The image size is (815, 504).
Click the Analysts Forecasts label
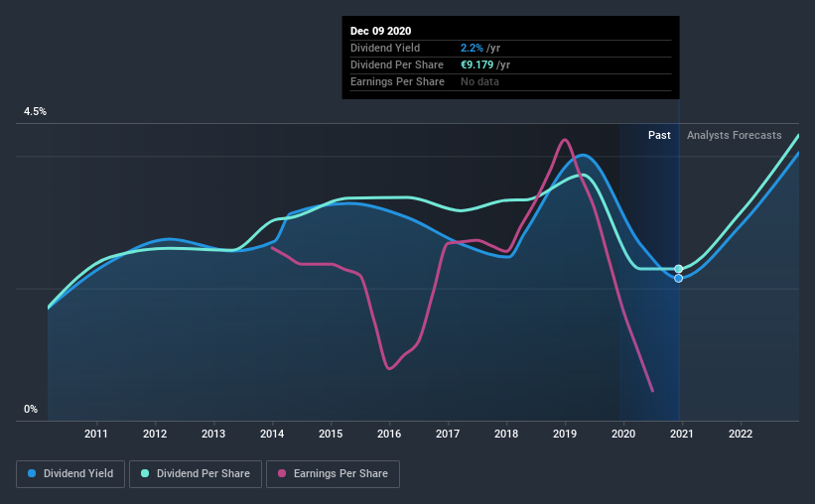734,135
